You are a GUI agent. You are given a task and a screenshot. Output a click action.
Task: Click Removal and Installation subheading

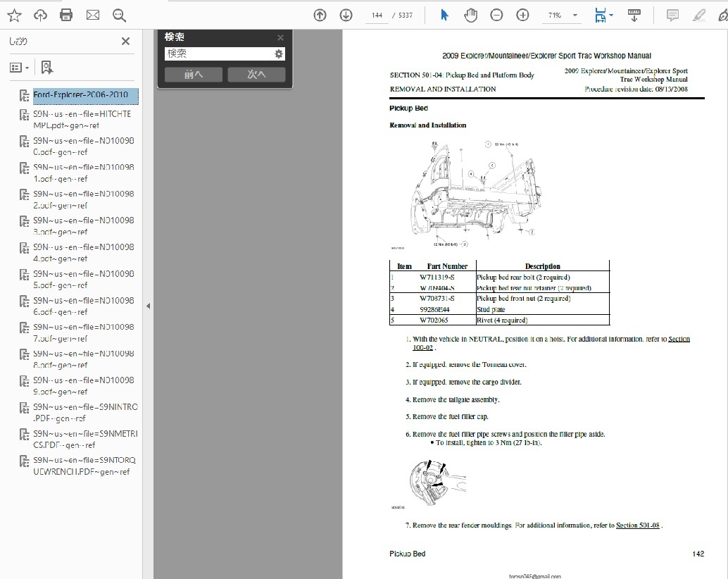[427, 125]
